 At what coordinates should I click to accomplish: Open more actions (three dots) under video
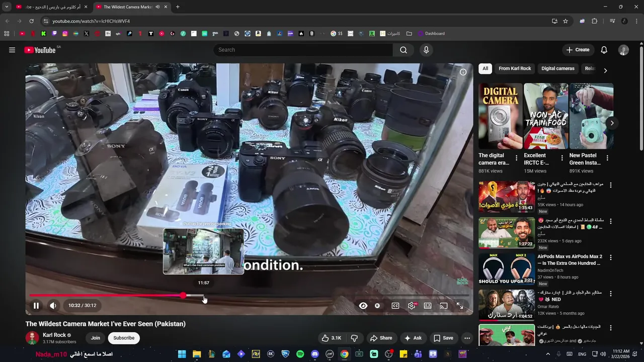(467, 338)
